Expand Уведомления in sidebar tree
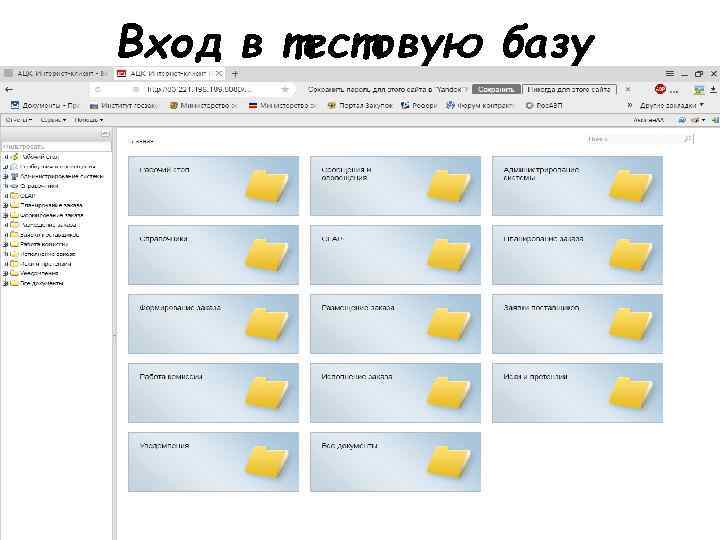The width and height of the screenshot is (720, 540). click(6, 273)
